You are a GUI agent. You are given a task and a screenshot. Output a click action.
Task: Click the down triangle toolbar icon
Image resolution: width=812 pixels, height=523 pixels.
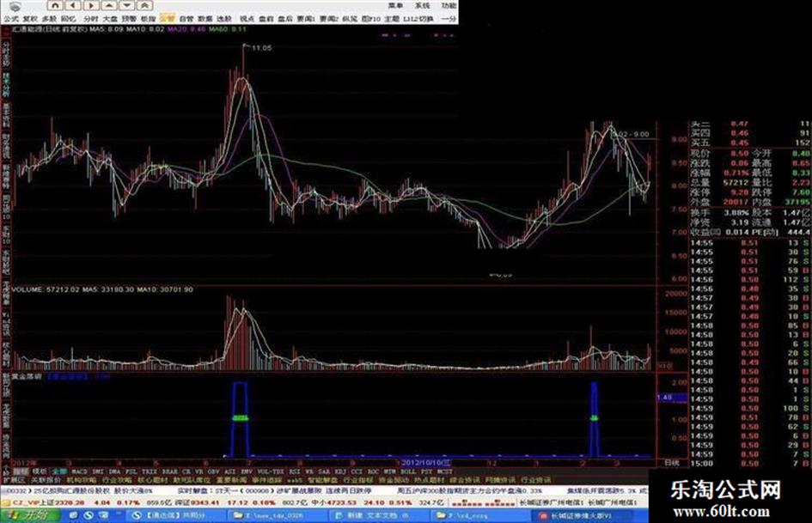pyautogui.click(x=127, y=6)
